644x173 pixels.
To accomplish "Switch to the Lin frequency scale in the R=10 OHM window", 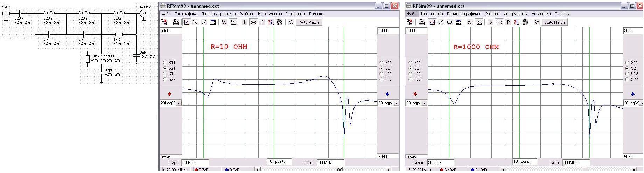I will [224, 22].
